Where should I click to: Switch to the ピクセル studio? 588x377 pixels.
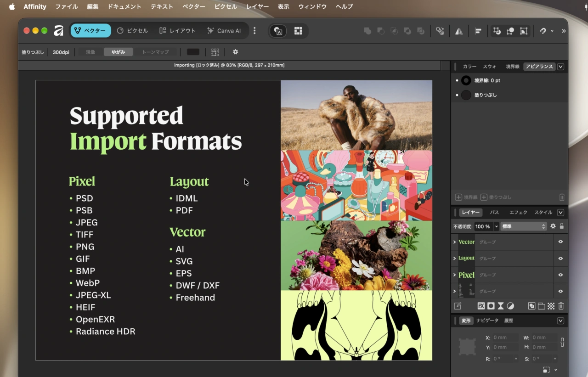133,31
